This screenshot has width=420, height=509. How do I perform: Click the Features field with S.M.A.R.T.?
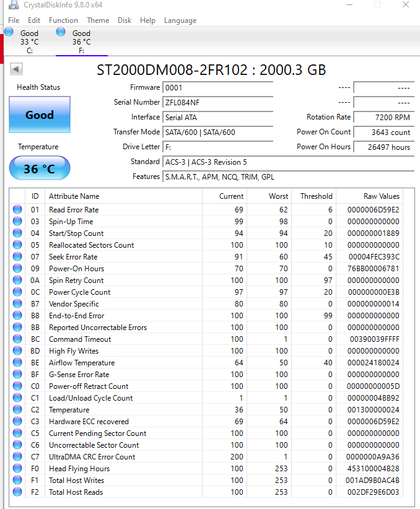[x=289, y=177]
